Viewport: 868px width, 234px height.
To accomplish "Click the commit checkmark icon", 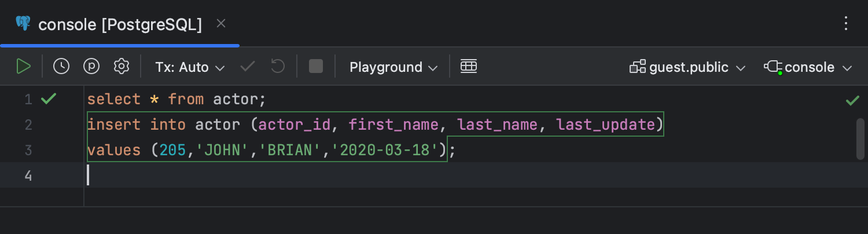I will [x=248, y=67].
